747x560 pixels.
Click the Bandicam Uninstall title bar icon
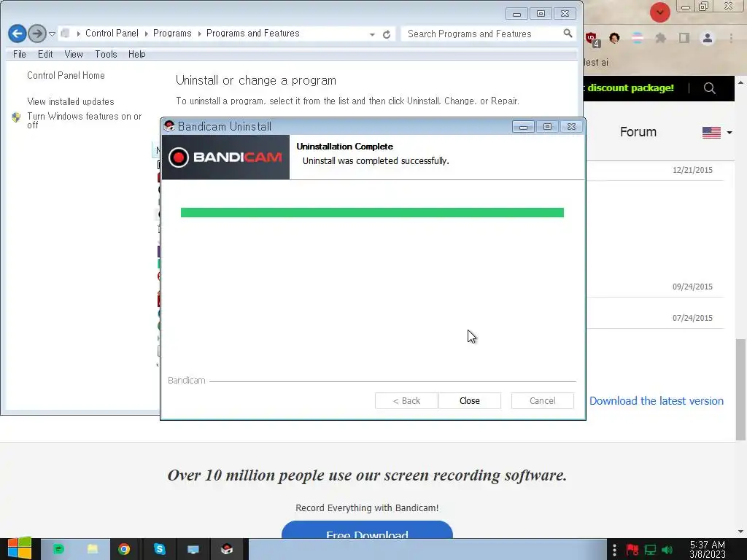[169, 126]
